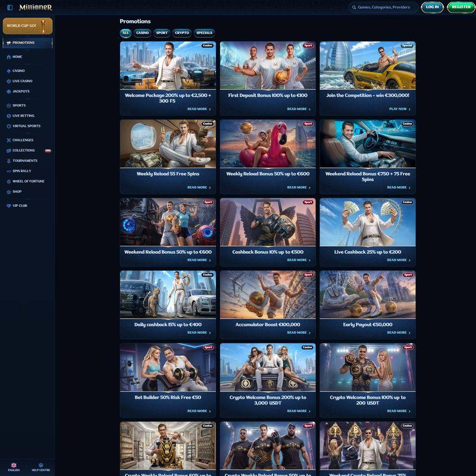Open the Promotions sidebar item

(27, 43)
